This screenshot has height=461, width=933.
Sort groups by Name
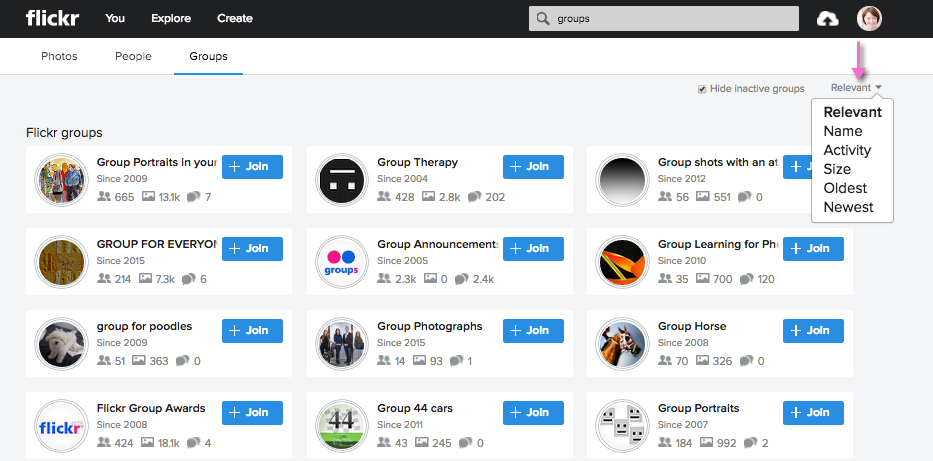843,131
